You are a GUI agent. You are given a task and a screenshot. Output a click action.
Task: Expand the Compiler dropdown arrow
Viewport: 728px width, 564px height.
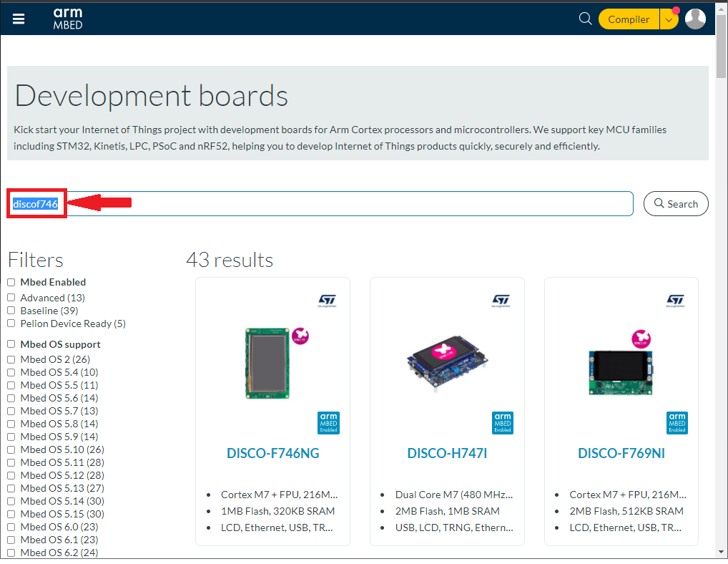coord(669,19)
